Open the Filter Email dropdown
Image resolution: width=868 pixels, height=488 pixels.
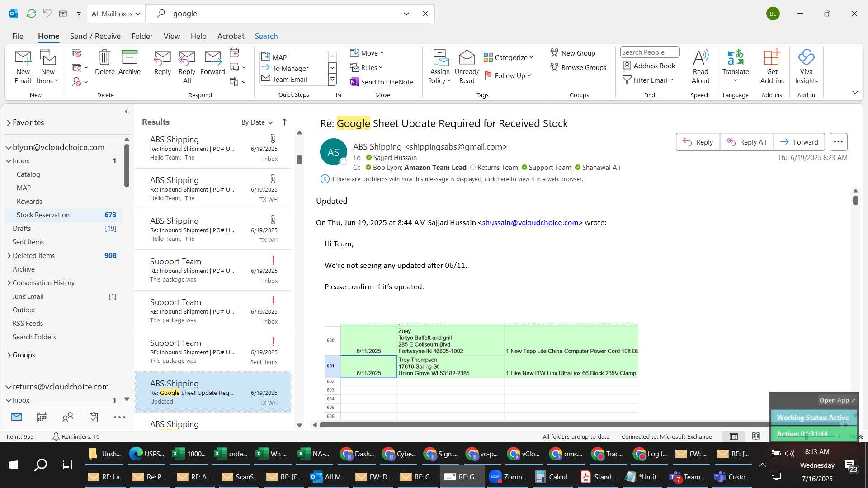click(648, 80)
